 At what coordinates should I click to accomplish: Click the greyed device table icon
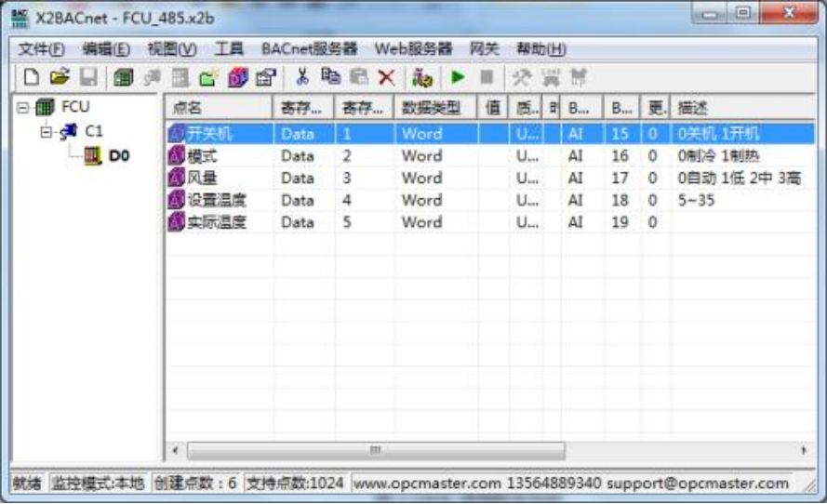point(180,78)
